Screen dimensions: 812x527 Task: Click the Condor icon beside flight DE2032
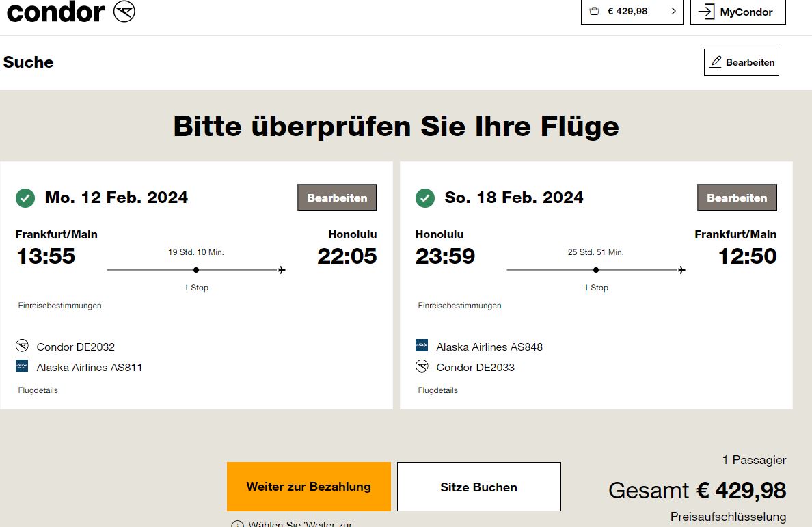[x=22, y=345]
